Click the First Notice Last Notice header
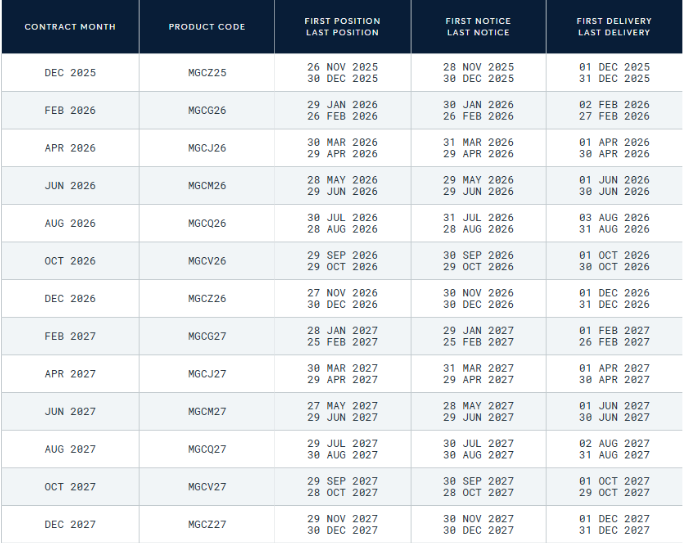 478,27
